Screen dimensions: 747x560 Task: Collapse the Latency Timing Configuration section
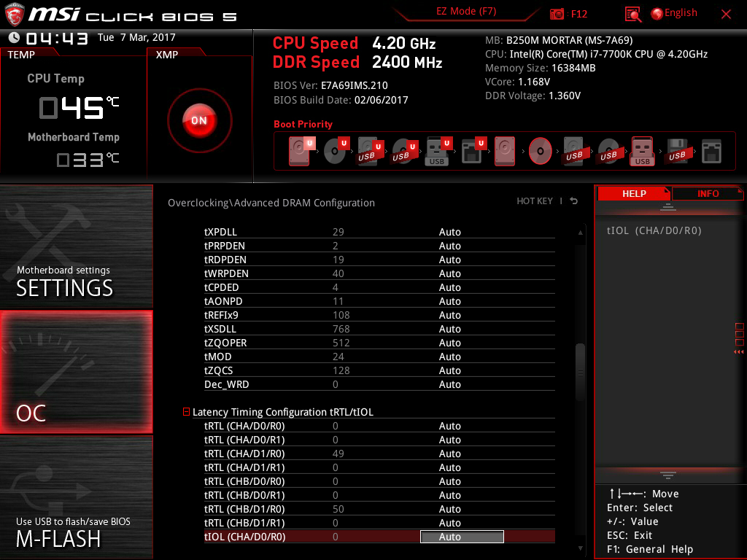(x=187, y=412)
